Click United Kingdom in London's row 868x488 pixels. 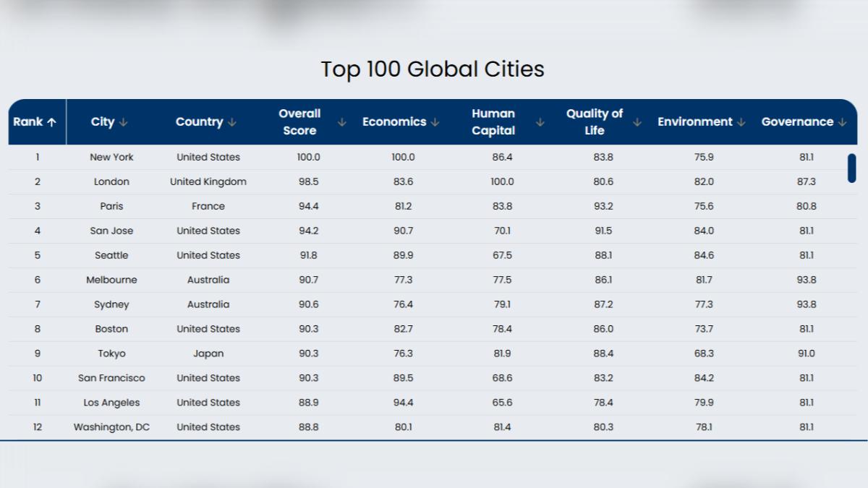pyautogui.click(x=208, y=181)
